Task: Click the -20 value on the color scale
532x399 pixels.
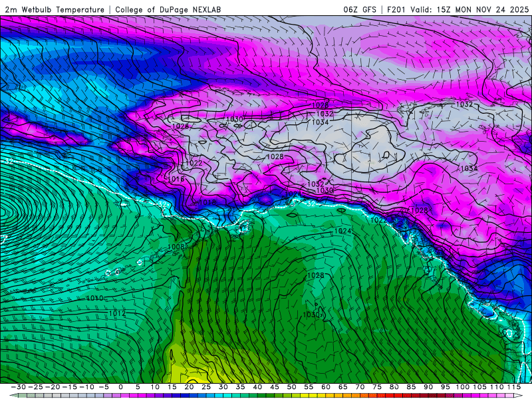Action: coord(53,387)
